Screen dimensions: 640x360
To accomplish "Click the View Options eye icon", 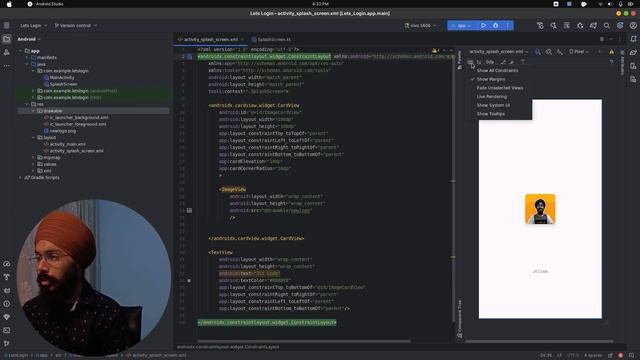I will coord(471,62).
